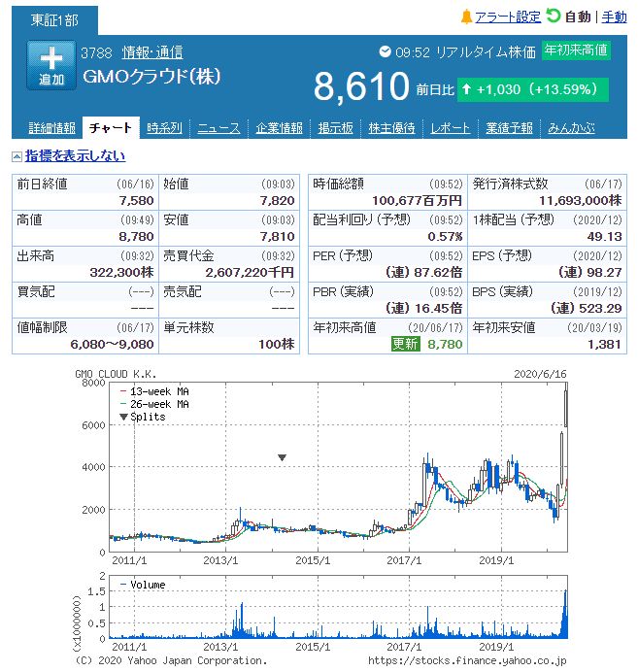
Task: Click the 安値 value 7,810
Action: (x=277, y=237)
